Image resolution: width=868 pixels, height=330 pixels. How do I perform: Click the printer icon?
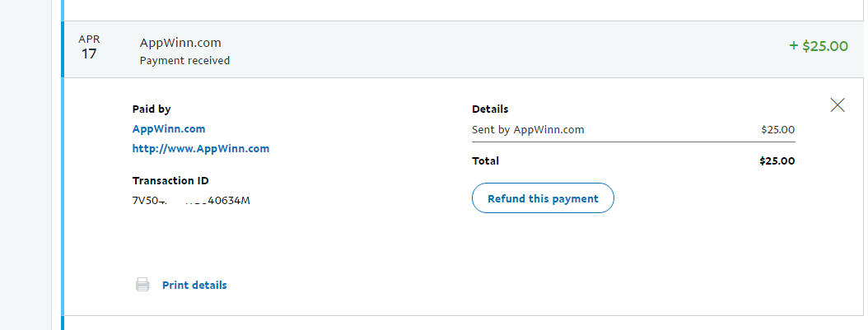142,285
